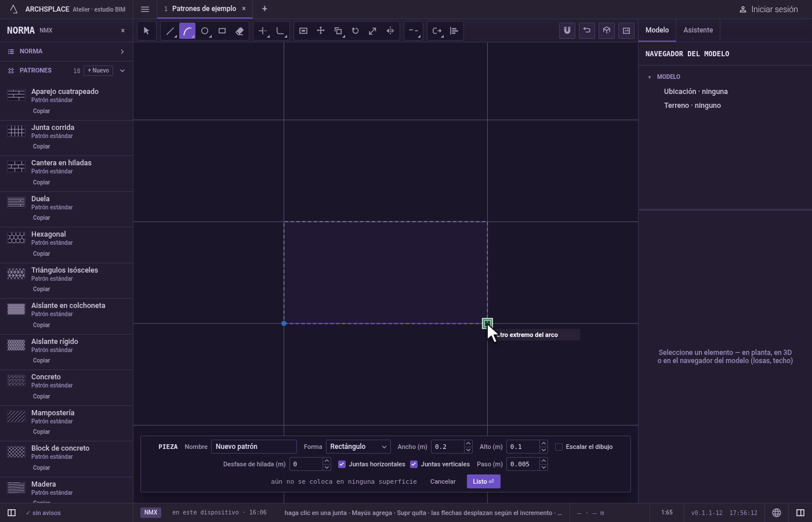Collapse the MODELO tree node
Viewport: 812px width, 522px height.
(650, 77)
